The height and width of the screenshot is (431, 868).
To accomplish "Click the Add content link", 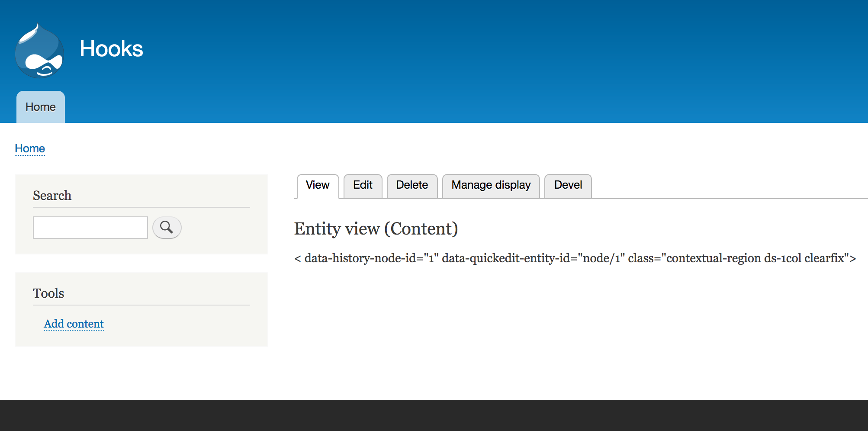I will tap(74, 324).
